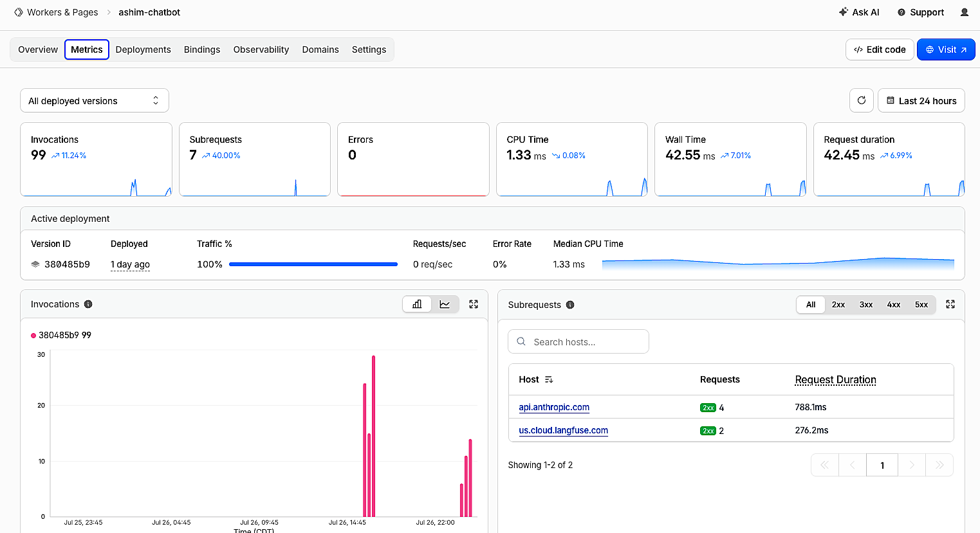This screenshot has width=980, height=533.
Task: Switch to the Bindings tab
Action: (202, 50)
